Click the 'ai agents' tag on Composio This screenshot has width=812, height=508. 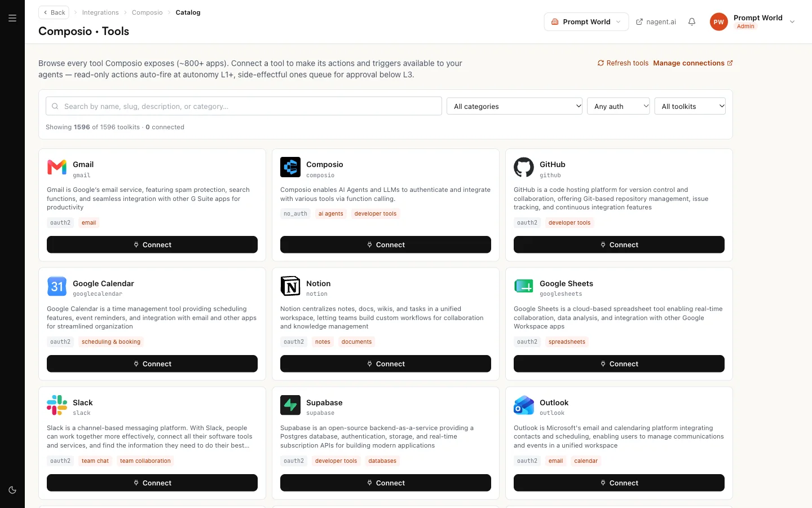(x=330, y=214)
